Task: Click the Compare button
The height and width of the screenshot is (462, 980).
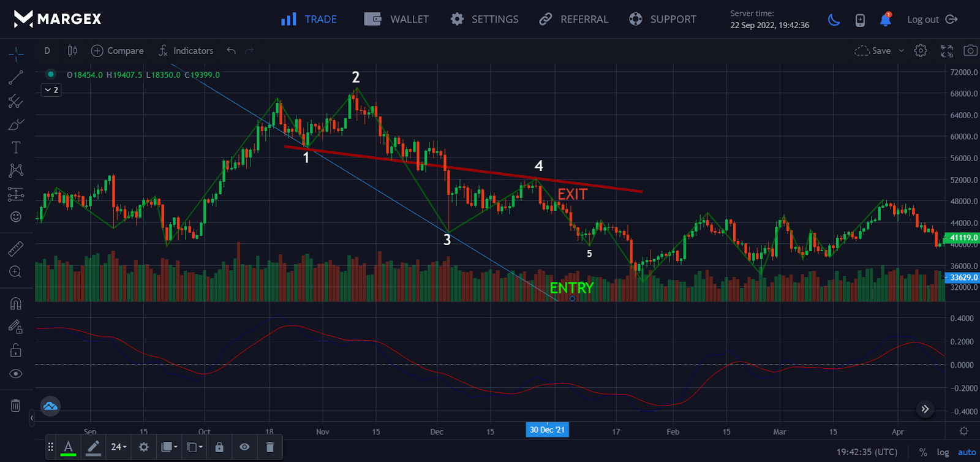Action: click(118, 51)
